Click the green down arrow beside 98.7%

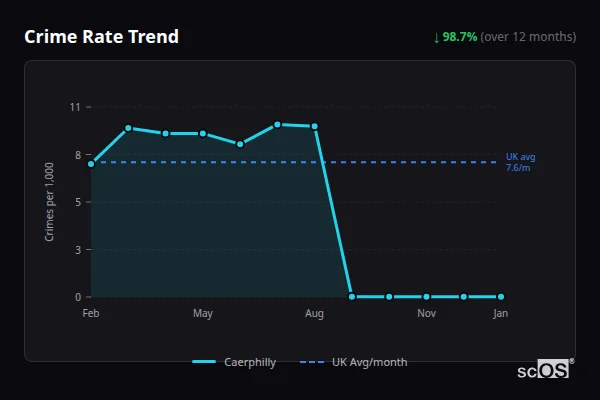coord(436,37)
